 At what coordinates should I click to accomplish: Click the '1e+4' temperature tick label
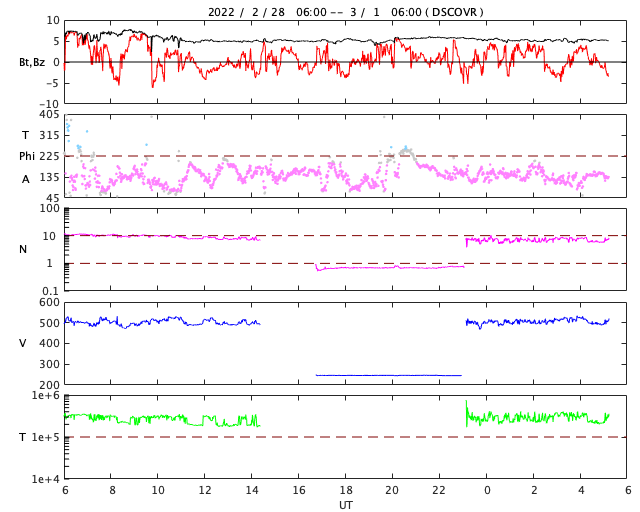click(x=46, y=479)
